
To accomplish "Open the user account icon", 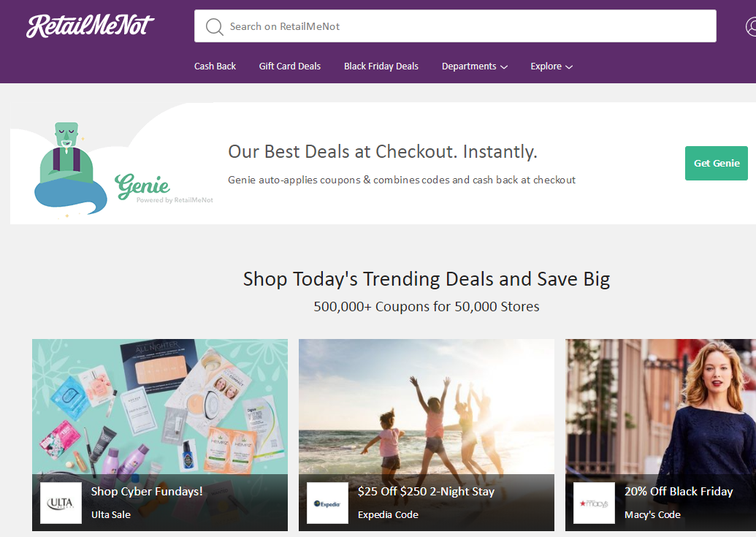I will [751, 26].
